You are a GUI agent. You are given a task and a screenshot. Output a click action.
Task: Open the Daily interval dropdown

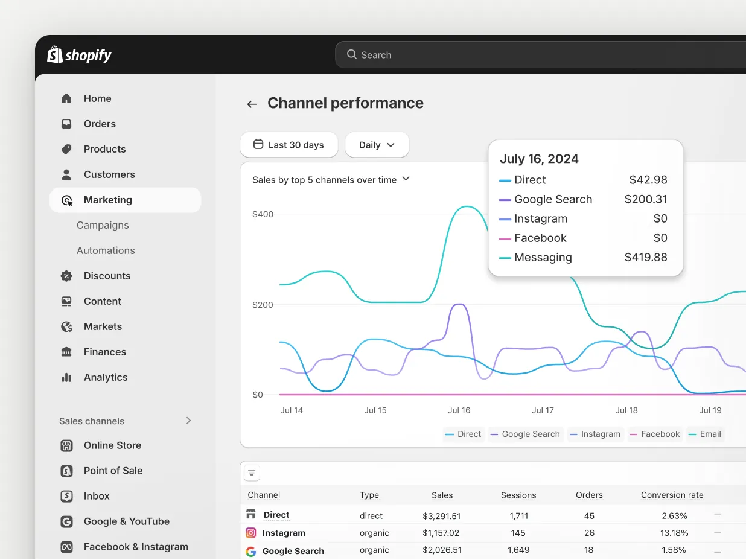pyautogui.click(x=377, y=145)
